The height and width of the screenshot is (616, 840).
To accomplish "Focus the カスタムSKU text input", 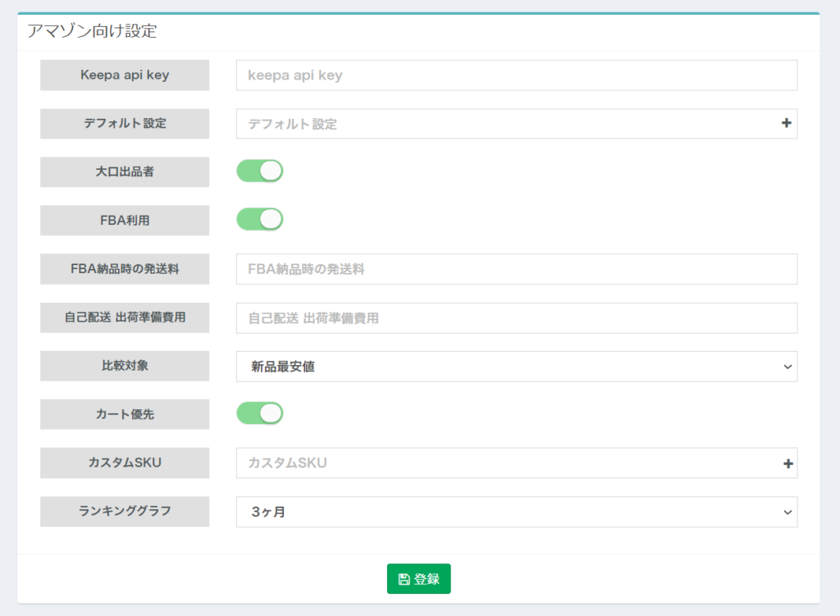I will [x=504, y=463].
